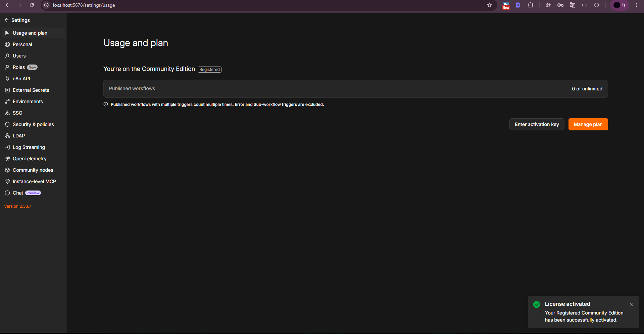Click the green check icon in notification
644x334 pixels.
click(537, 304)
